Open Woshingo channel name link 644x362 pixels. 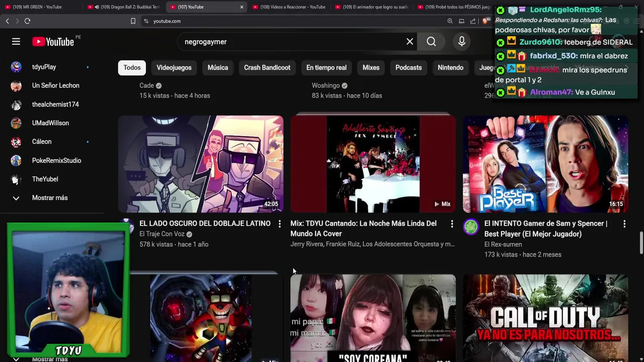(326, 85)
